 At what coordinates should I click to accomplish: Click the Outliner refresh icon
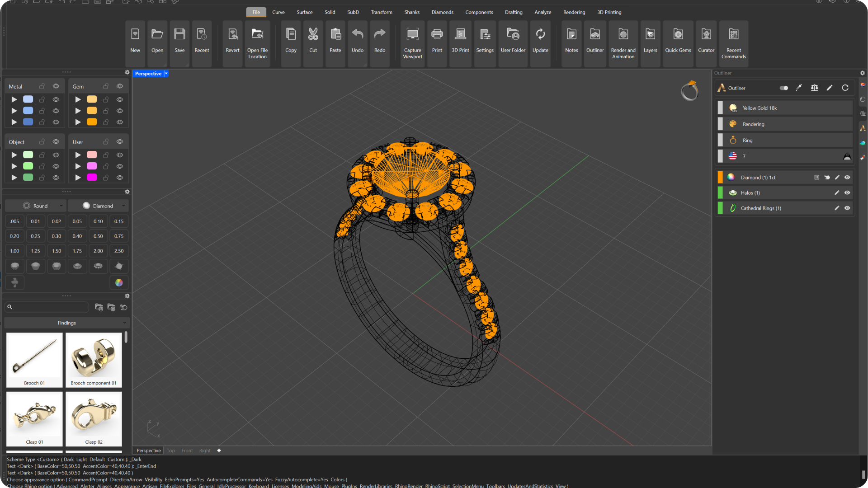(845, 88)
